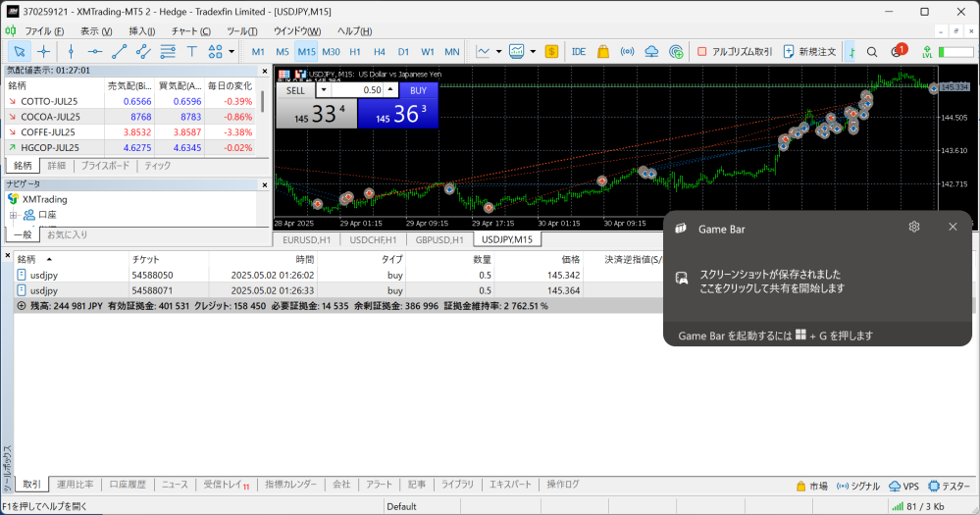The width and height of the screenshot is (980, 515).
Task: Switch chart to H4 timeframe
Action: click(x=380, y=52)
